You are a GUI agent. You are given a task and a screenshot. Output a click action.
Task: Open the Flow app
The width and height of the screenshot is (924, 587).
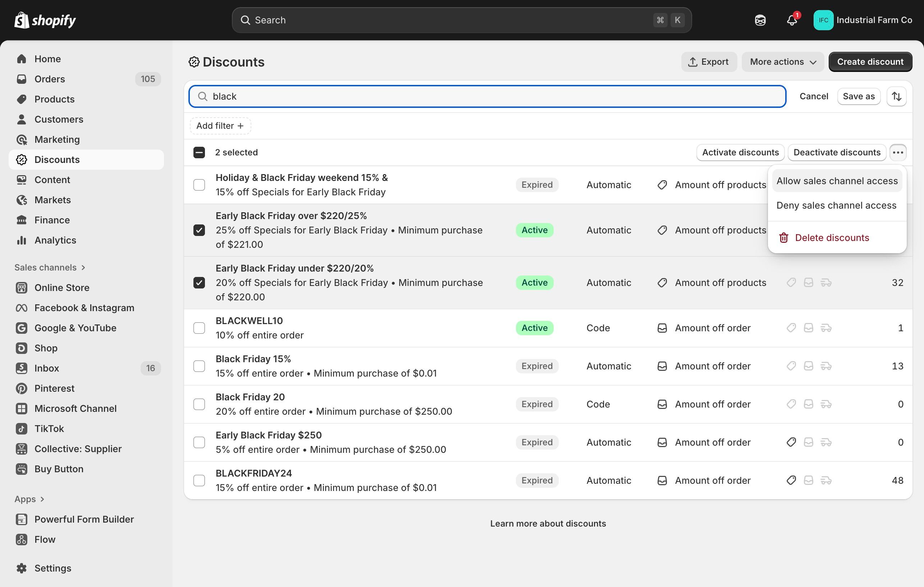pos(45,539)
